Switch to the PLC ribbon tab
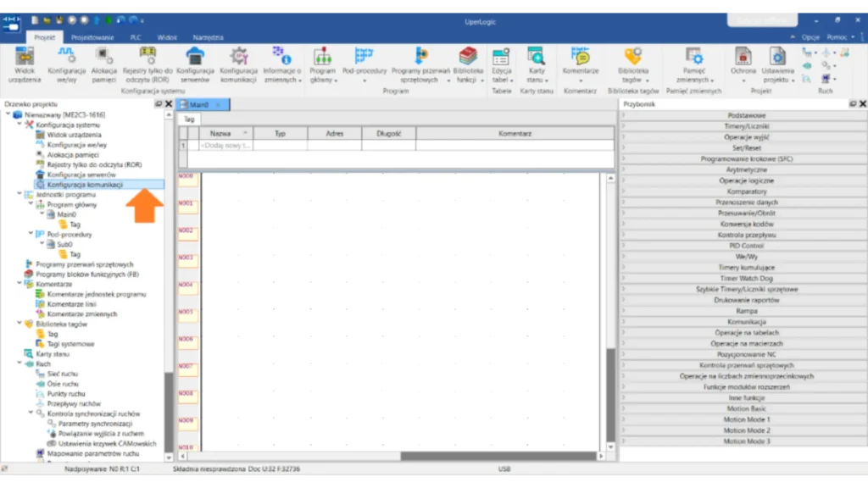Viewport: 868px width, 488px height. (x=136, y=37)
